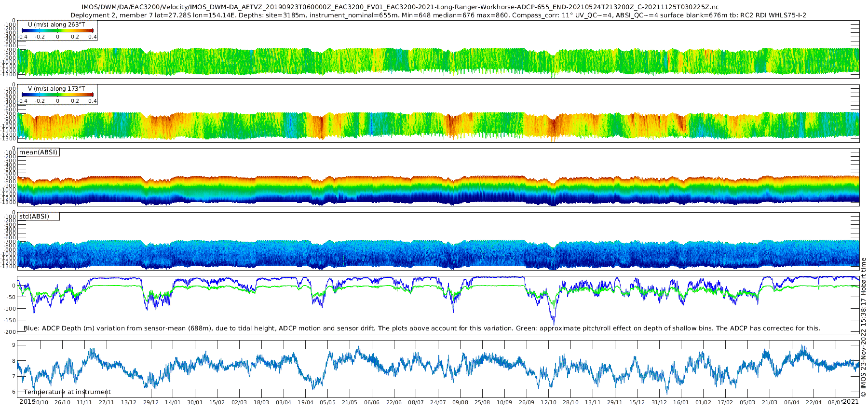Click the '6' temperature axis tick
The height and width of the screenshot is (410, 868).
(x=14, y=392)
